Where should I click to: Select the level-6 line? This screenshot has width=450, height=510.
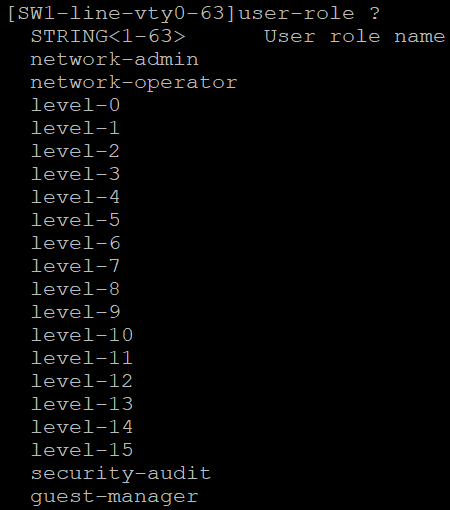click(x=75, y=243)
